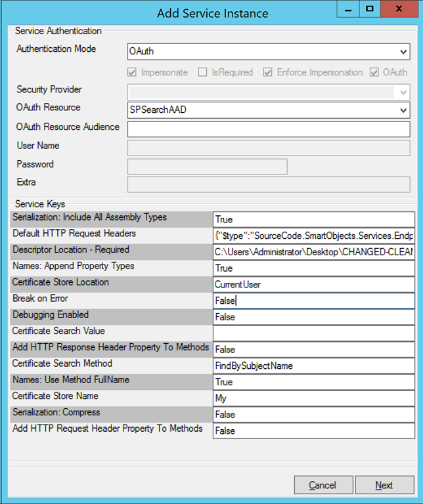
Task: Edit Certificate Store Name value
Action: coord(313,398)
